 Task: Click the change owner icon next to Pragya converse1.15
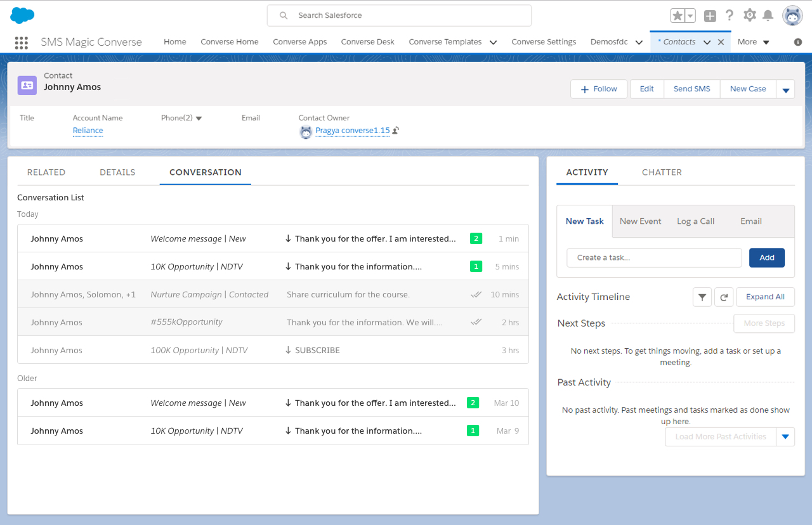[x=396, y=131]
